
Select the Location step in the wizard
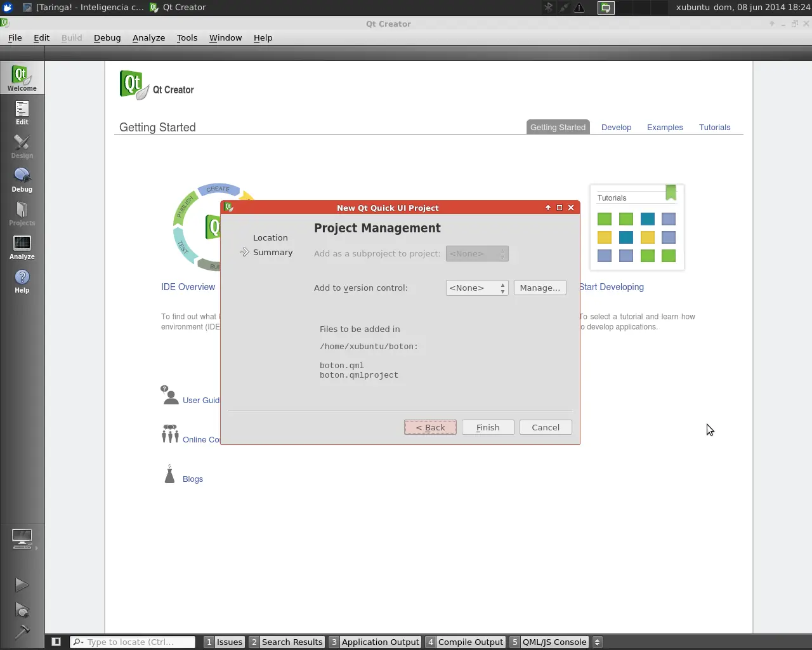coord(270,237)
